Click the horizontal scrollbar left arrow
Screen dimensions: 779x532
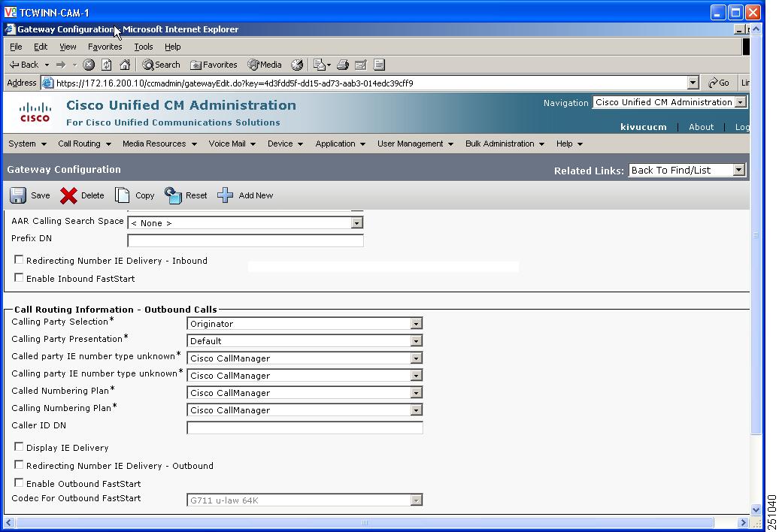tap(9, 522)
